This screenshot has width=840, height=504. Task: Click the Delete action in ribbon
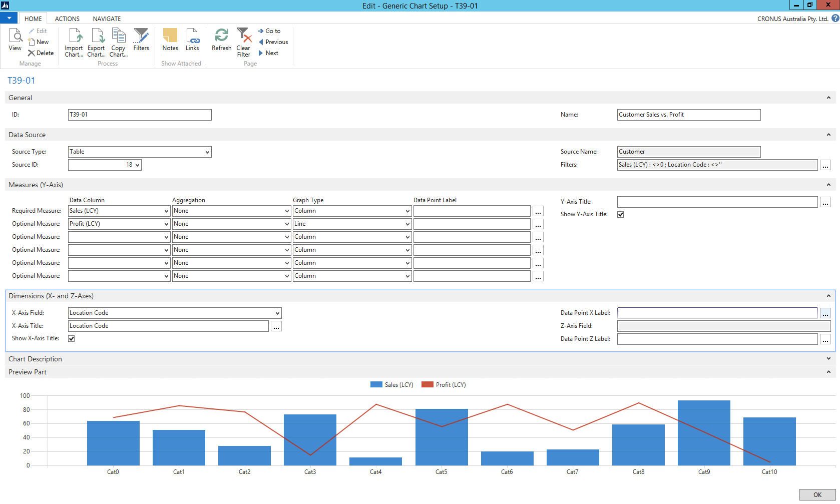tap(41, 53)
